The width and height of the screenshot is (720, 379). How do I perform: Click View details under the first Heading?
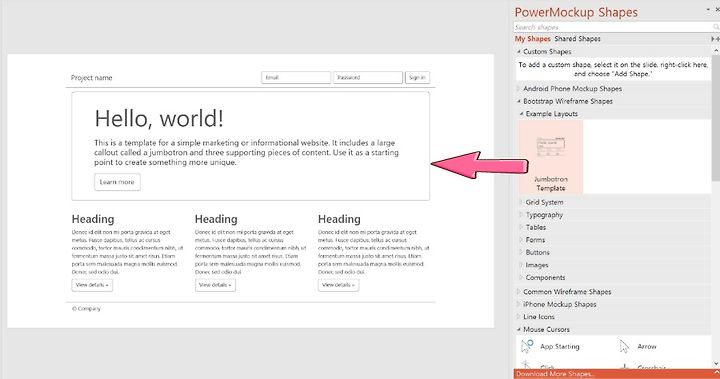(x=92, y=285)
